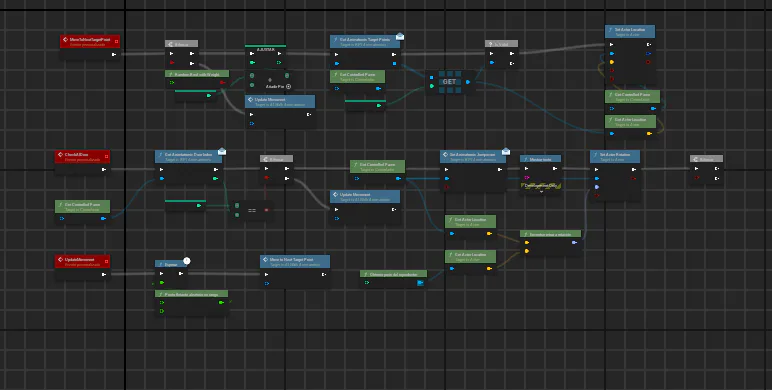Viewport: 772px width, 390px height.
Task: Select the Is Valid node header
Action: [x=501, y=44]
